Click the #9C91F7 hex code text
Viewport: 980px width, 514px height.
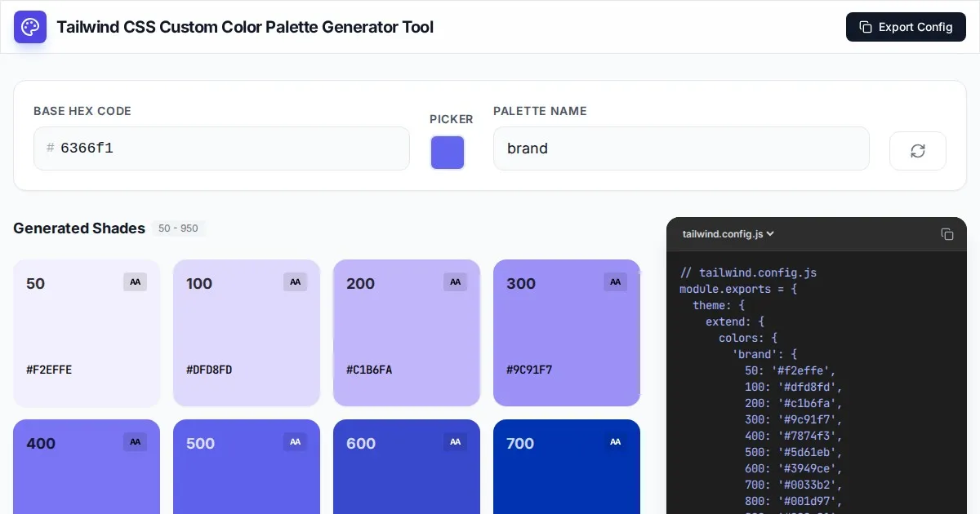(529, 370)
